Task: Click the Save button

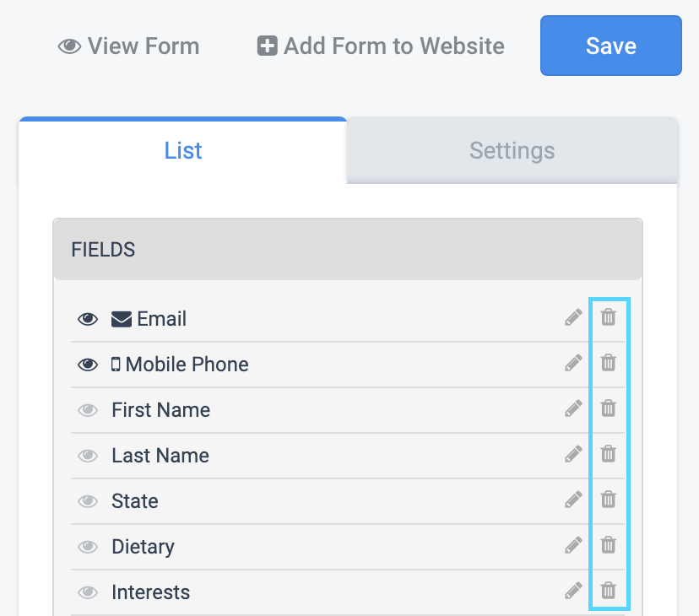Action: 610,46
